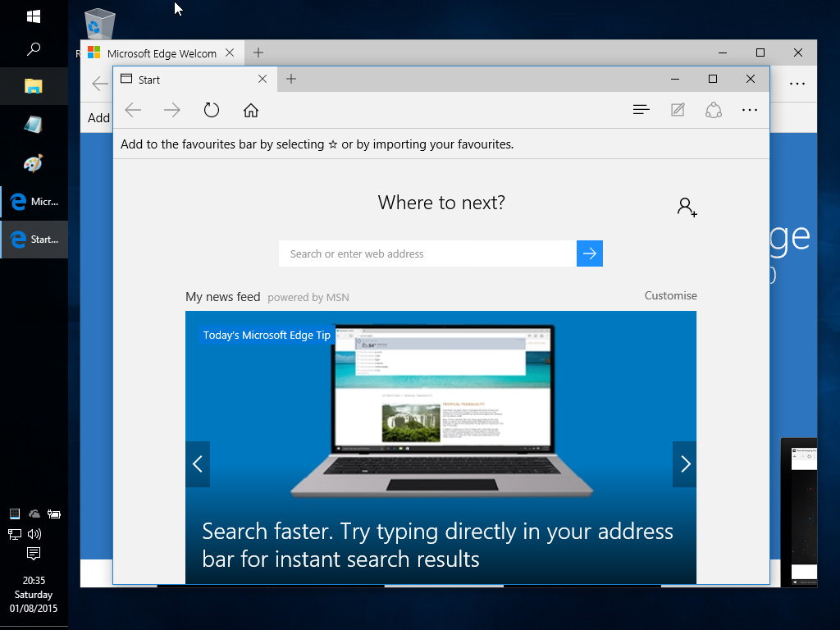This screenshot has height=630, width=840.
Task: Launch File Explorer from the taskbar
Action: tap(33, 86)
